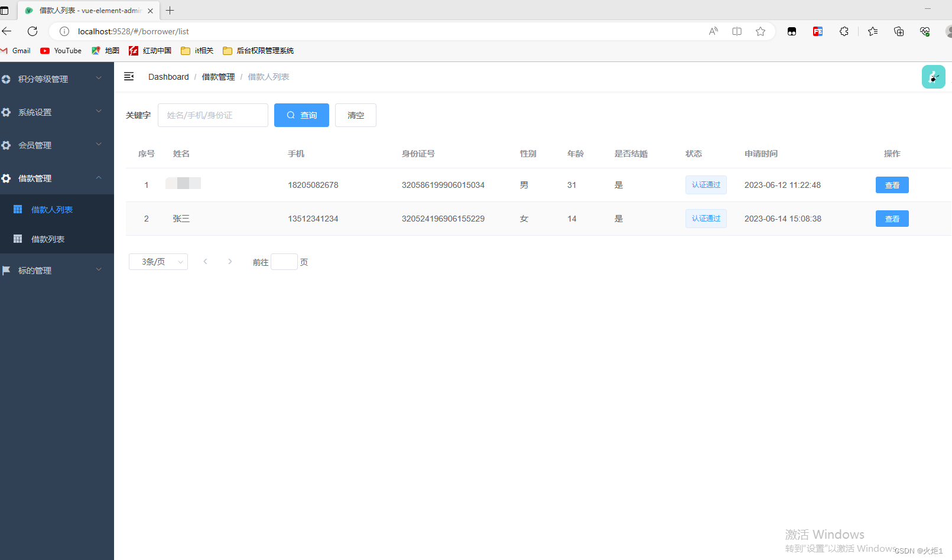
Task: Expand the 标的管理 menu chevron
Action: click(x=99, y=269)
